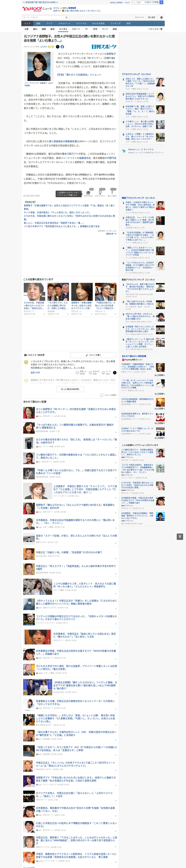Screen dimensions: 186x868
Task: Expand first comment via もっと見る link
Action: [79, 368]
